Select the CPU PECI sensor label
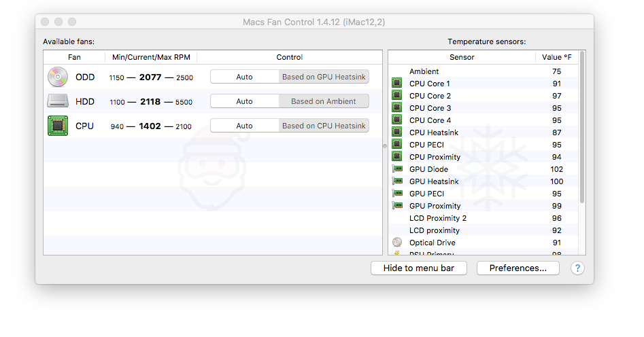The height and width of the screenshot is (337, 644). tap(427, 145)
